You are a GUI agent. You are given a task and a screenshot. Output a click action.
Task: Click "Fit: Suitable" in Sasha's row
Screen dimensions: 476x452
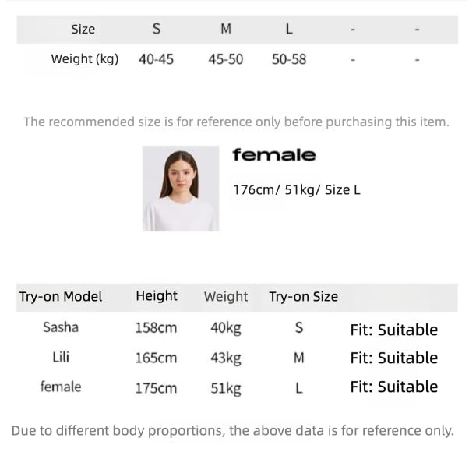click(393, 330)
